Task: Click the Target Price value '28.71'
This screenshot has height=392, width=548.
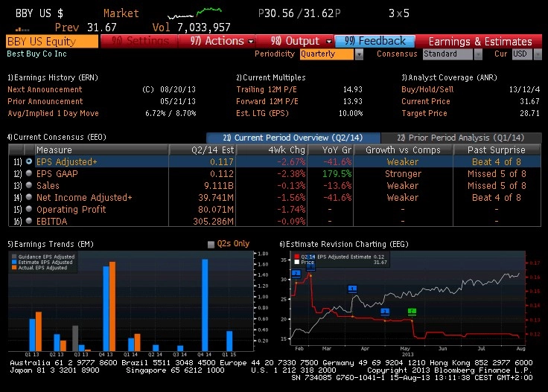Action: [x=529, y=113]
